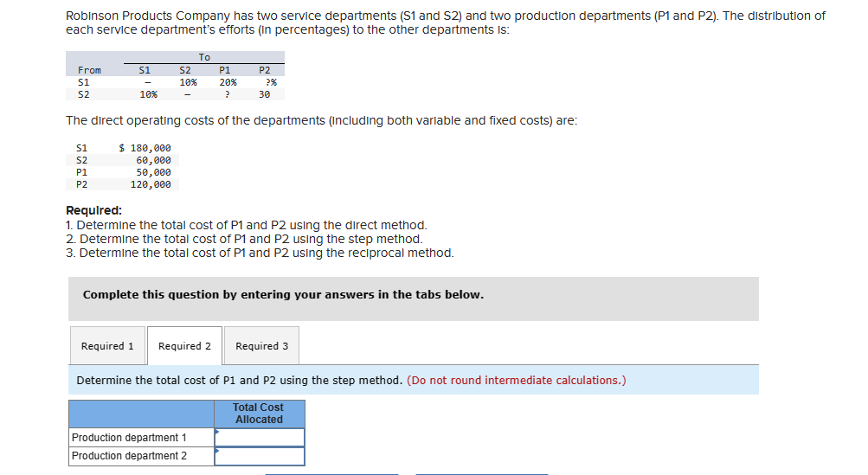Click the Required: heading

(94, 210)
